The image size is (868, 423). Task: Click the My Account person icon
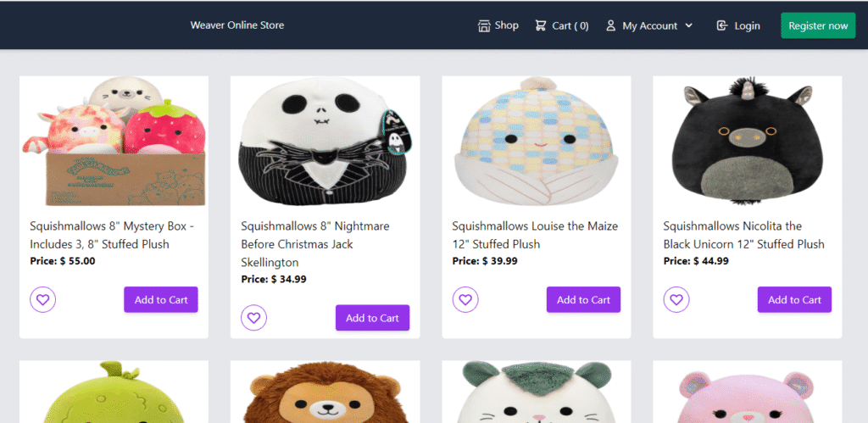[610, 25]
